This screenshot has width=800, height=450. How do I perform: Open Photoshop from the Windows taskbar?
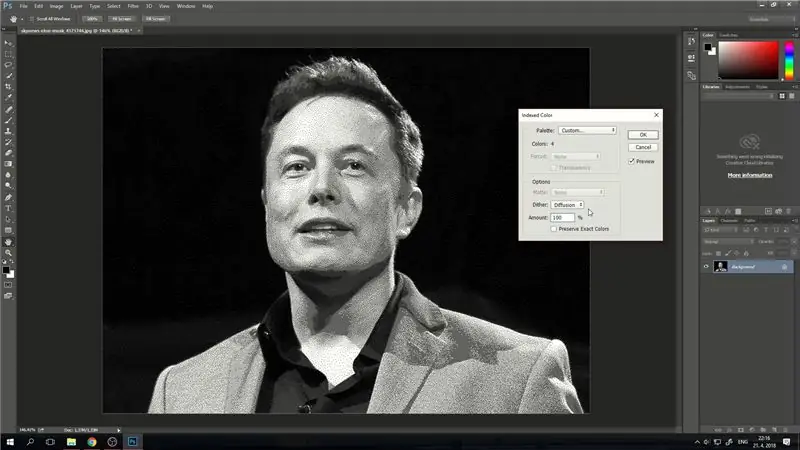(x=132, y=441)
